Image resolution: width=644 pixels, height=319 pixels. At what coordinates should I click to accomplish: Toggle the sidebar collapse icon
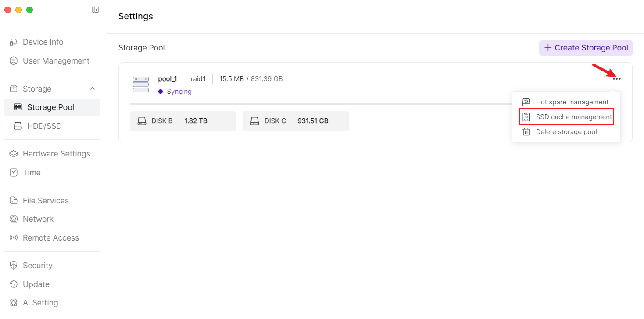95,10
